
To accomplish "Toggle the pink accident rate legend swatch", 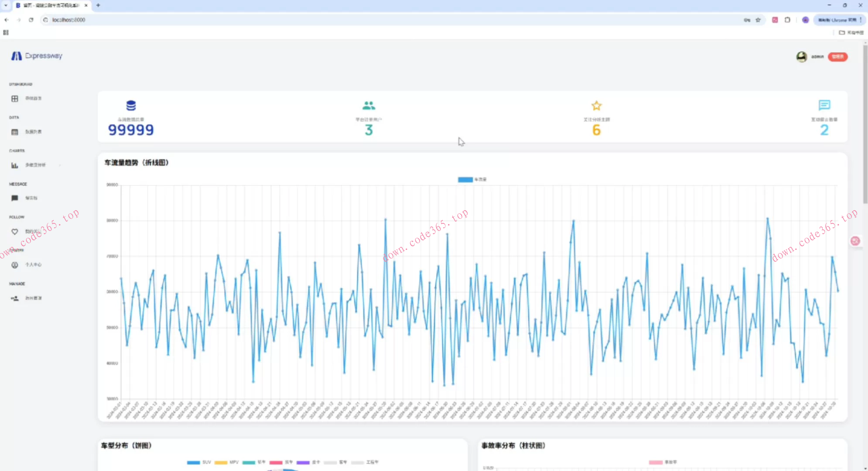I will 656,462.
